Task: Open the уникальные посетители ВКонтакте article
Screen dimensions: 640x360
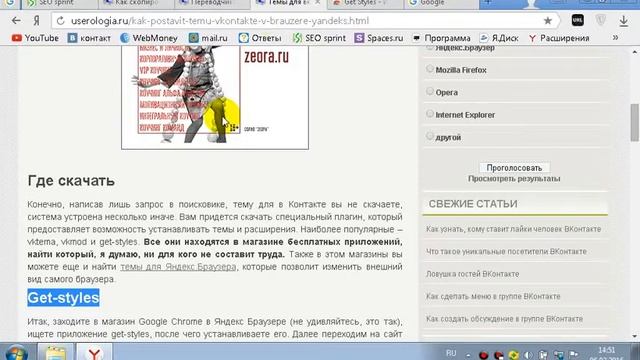Action: click(506, 251)
